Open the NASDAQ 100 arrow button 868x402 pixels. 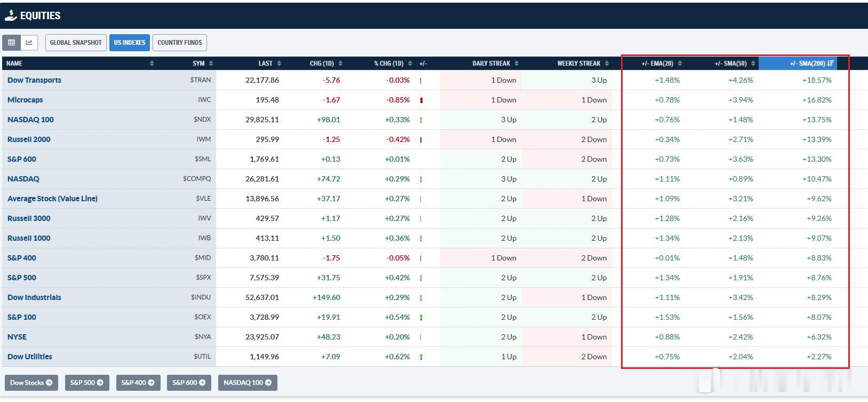(248, 383)
